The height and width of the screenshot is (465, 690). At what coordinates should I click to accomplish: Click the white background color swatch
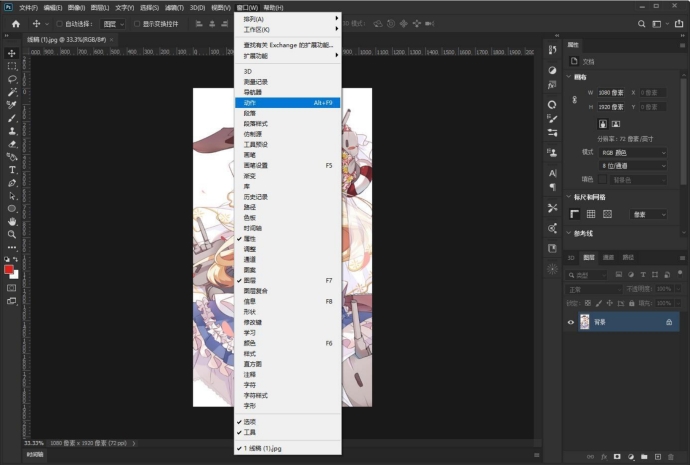coord(16,275)
